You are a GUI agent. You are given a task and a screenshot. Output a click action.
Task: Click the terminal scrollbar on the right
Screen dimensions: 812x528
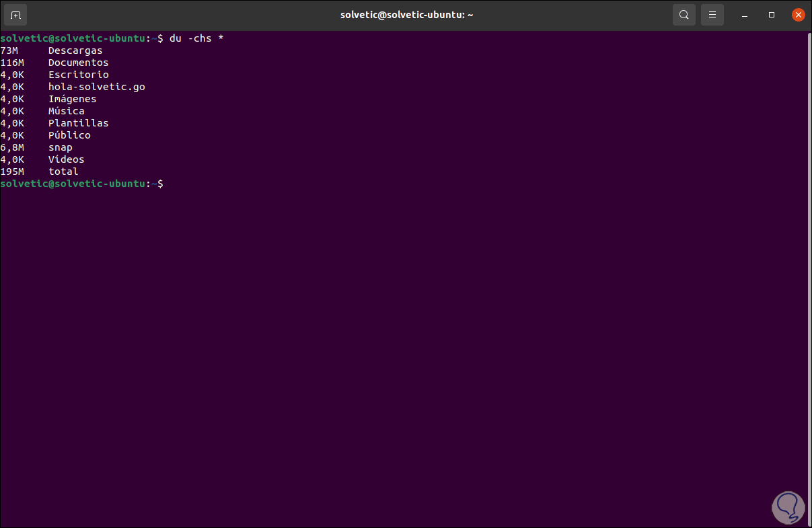(807, 269)
